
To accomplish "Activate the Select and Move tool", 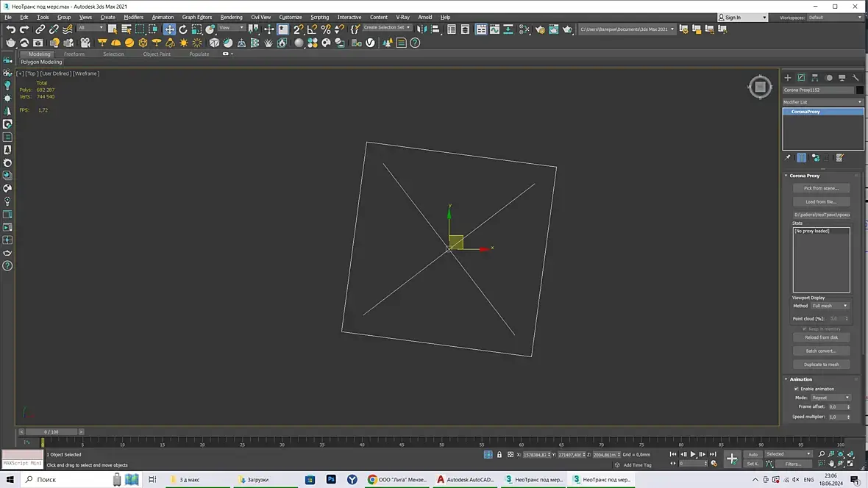I will point(169,29).
